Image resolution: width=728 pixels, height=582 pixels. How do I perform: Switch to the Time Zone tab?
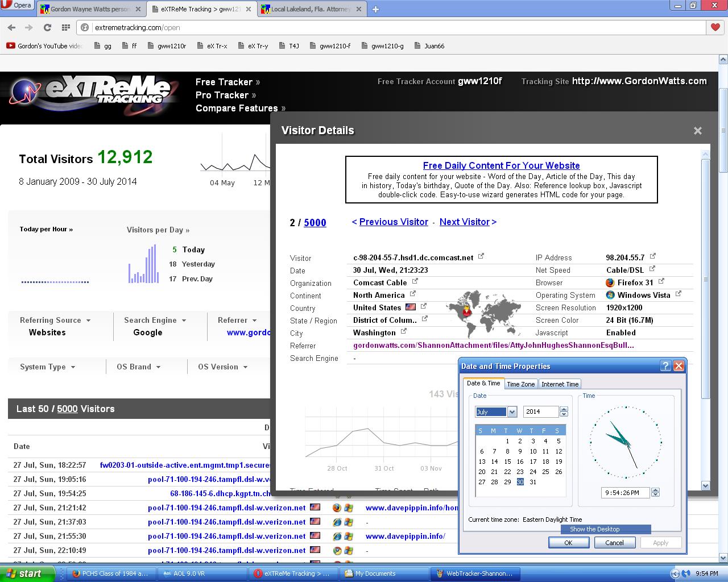click(520, 384)
